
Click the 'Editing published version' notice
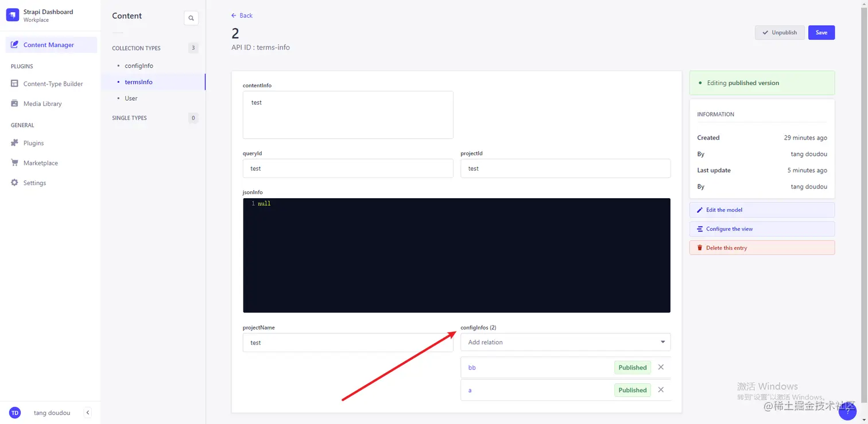tap(762, 83)
